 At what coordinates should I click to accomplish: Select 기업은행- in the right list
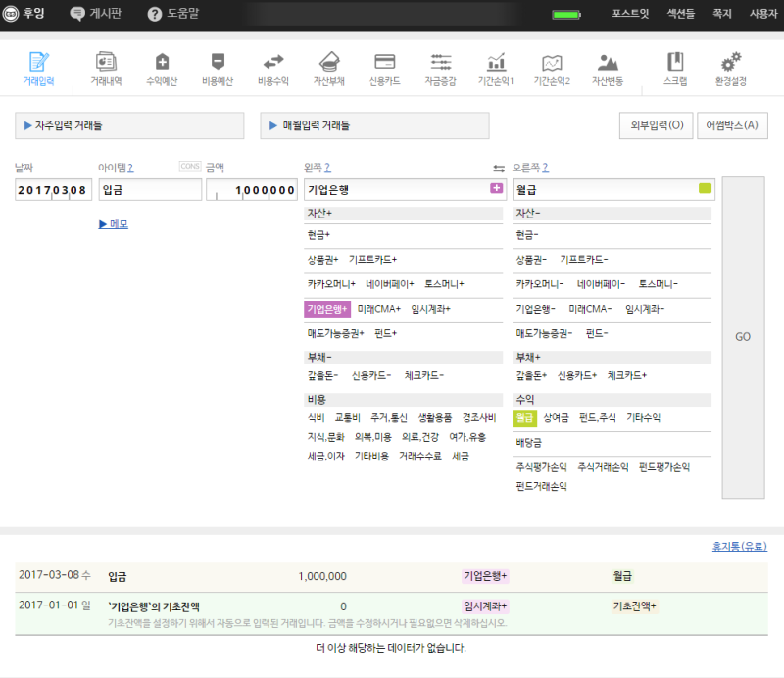tap(535, 309)
